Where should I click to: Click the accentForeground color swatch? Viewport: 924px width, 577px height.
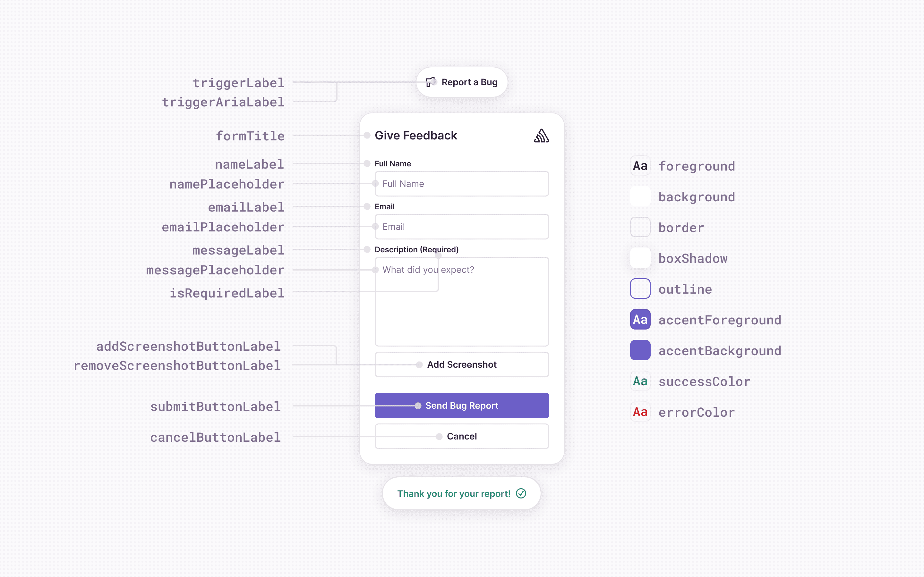coord(640,319)
